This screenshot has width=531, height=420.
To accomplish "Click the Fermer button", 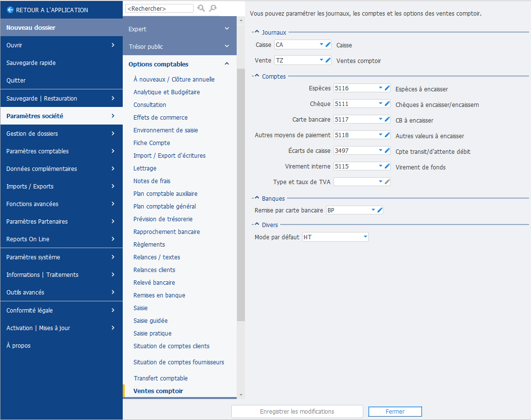I will pyautogui.click(x=395, y=412).
